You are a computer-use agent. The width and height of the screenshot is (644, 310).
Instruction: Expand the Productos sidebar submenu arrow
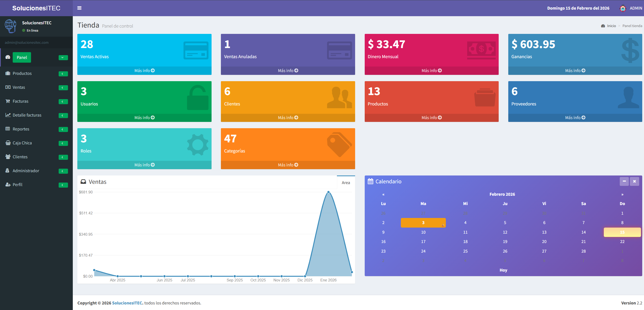[63, 74]
